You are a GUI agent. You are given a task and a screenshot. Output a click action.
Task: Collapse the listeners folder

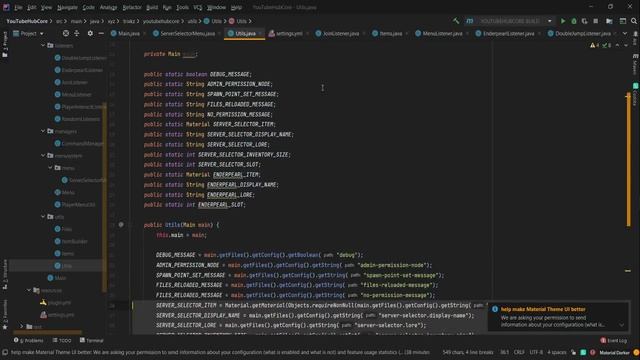tap(43, 46)
